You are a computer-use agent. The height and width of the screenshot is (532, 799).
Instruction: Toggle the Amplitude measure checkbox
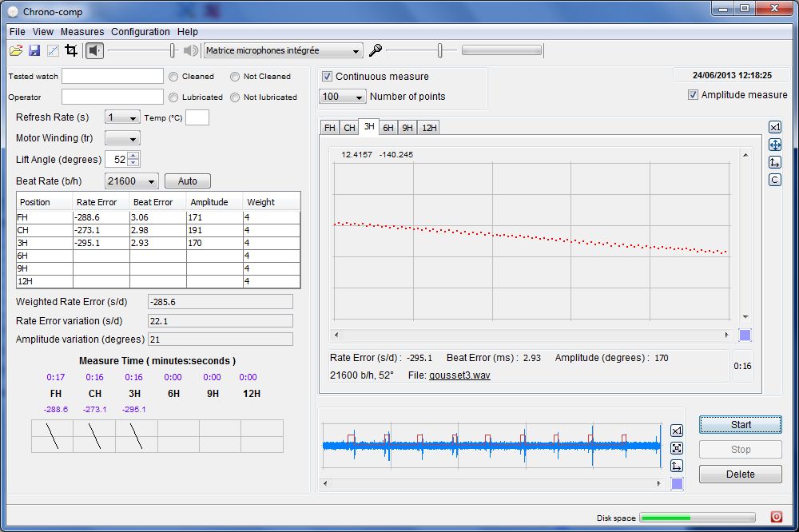click(693, 95)
